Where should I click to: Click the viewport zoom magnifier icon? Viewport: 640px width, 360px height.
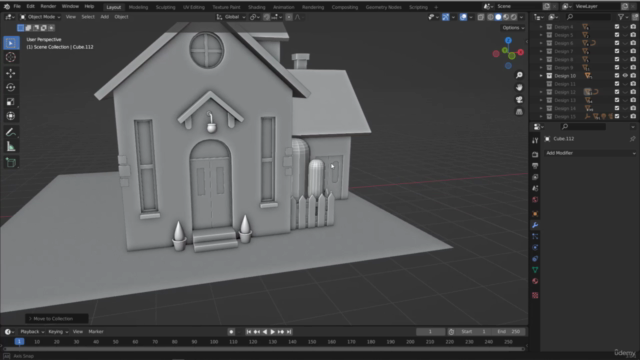(x=519, y=75)
